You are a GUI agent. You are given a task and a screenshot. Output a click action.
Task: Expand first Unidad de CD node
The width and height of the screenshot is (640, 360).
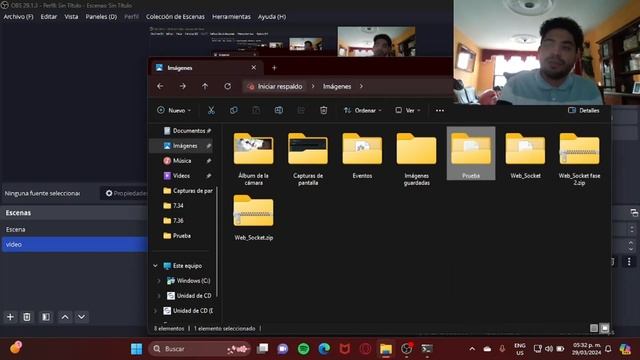[x=159, y=296]
